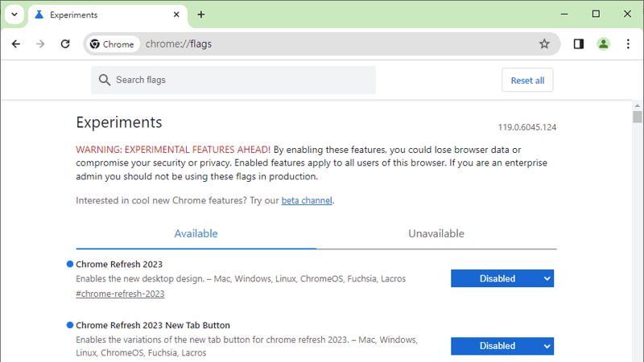
Task: Focus the Search flags field
Action: (233, 80)
